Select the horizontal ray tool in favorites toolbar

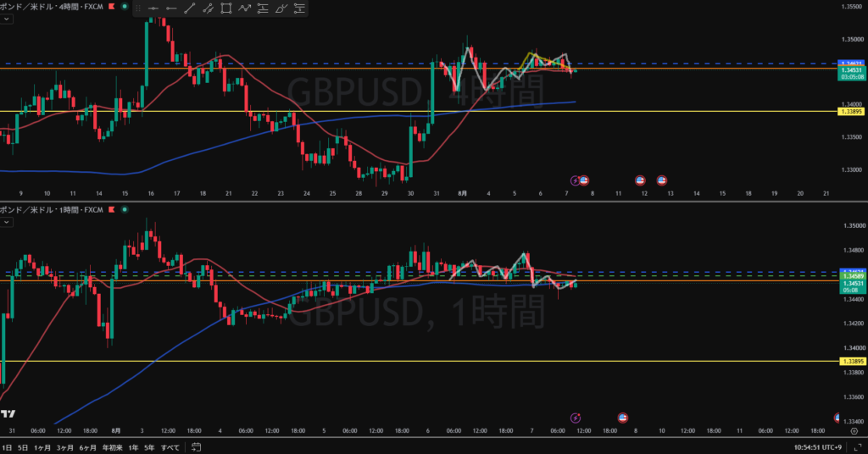[171, 8]
